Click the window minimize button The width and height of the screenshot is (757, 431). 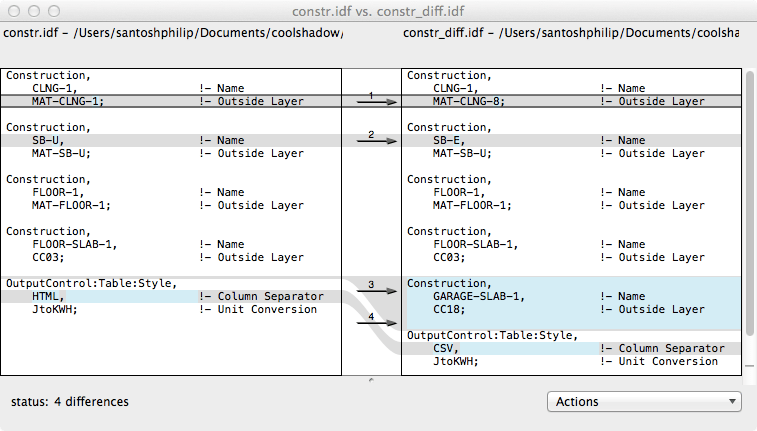(x=34, y=11)
